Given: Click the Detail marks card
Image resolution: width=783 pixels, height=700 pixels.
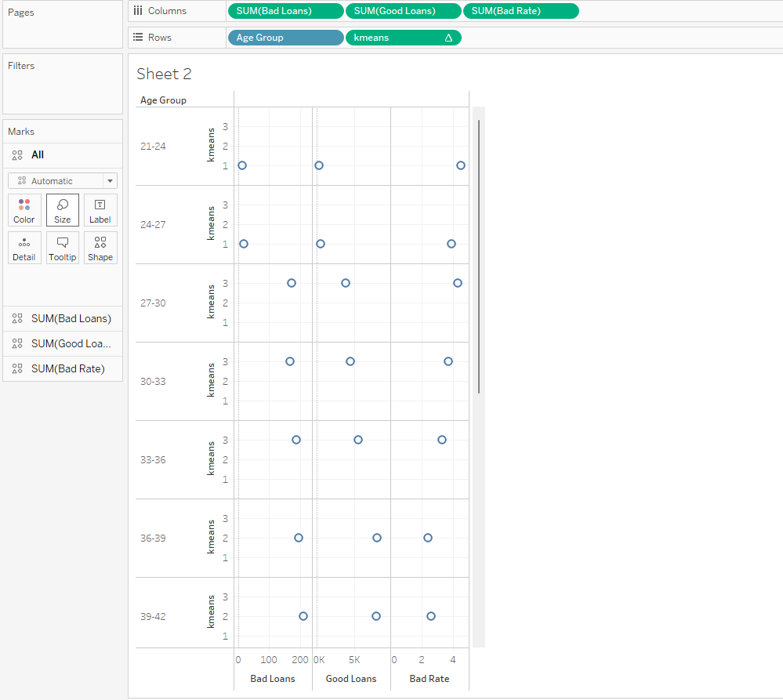Looking at the screenshot, I should coord(24,248).
